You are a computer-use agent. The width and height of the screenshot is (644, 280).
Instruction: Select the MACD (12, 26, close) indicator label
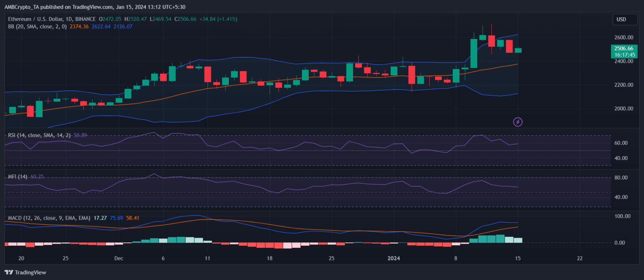pos(49,218)
